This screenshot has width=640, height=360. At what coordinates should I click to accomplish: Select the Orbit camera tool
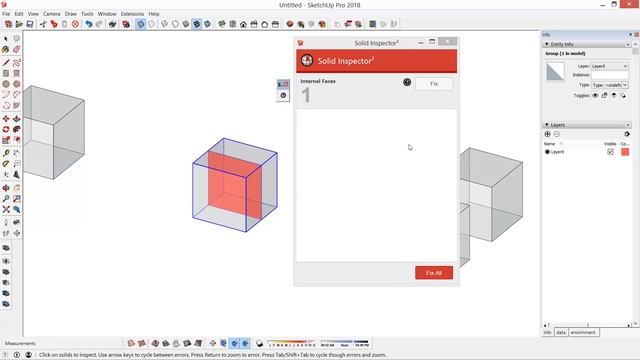pyautogui.click(x=6, y=188)
